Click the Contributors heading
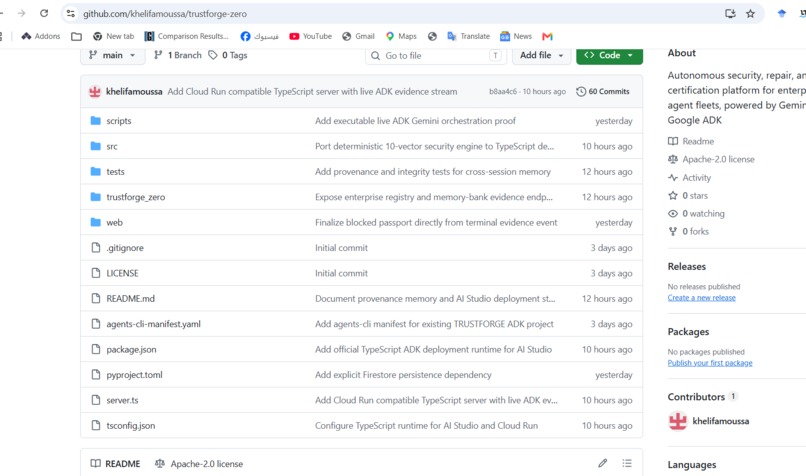The width and height of the screenshot is (806, 476). [696, 397]
